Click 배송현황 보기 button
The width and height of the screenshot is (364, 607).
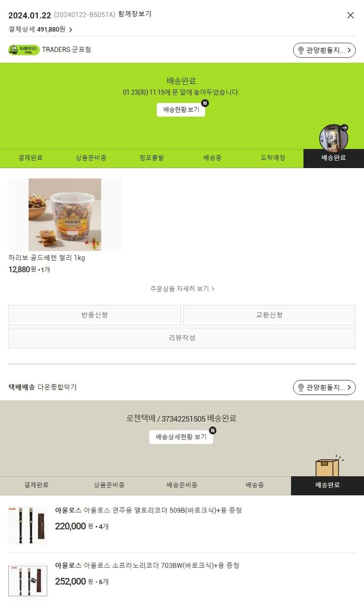[181, 110]
